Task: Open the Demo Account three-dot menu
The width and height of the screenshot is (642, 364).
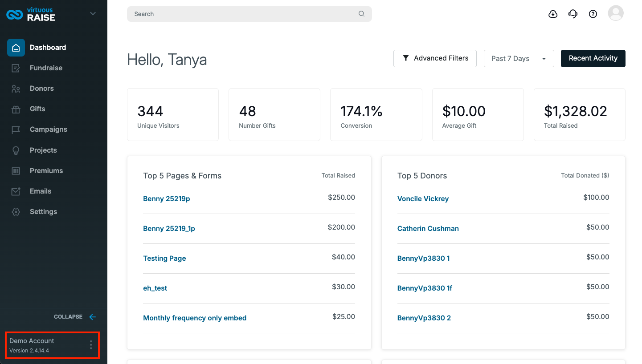Action: click(x=91, y=345)
